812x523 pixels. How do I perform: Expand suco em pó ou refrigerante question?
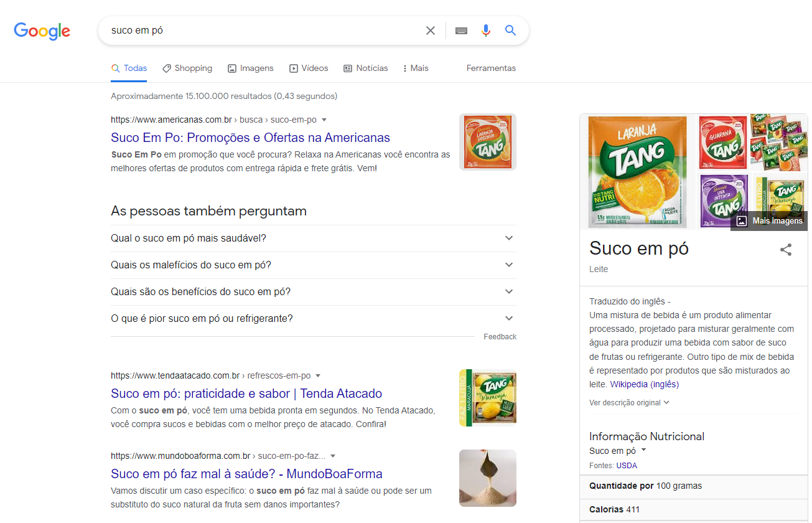(314, 319)
